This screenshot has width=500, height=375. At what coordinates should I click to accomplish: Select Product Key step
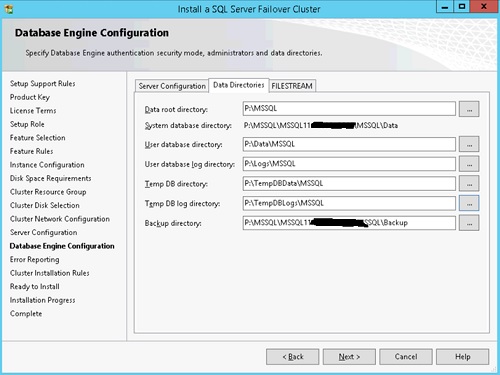pos(30,97)
